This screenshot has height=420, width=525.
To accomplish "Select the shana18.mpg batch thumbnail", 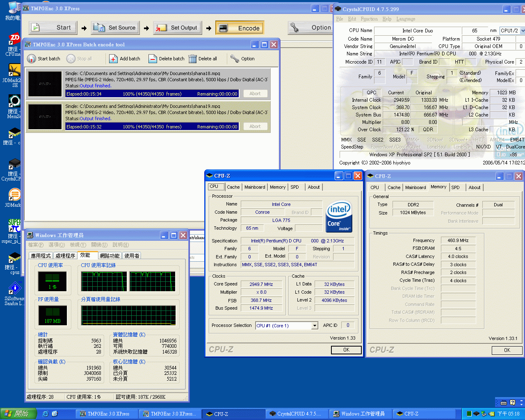I will 45,84.
